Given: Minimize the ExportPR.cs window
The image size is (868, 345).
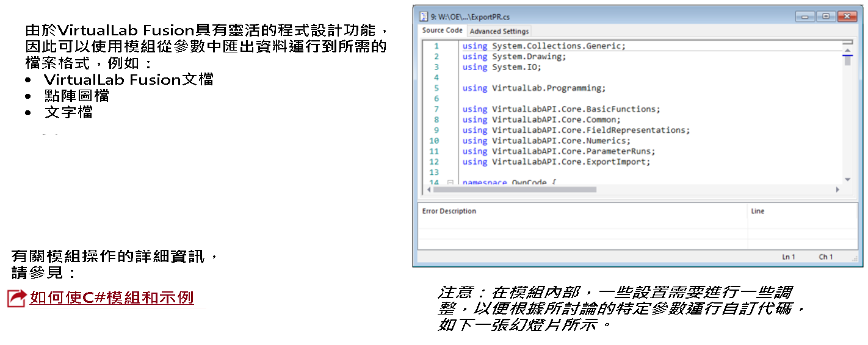Looking at the screenshot, I should click(805, 17).
